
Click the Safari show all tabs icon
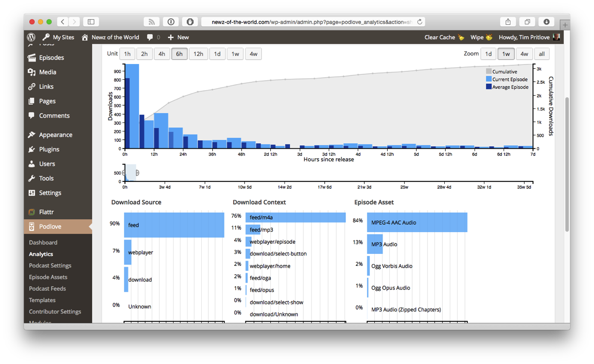pyautogui.click(x=527, y=22)
